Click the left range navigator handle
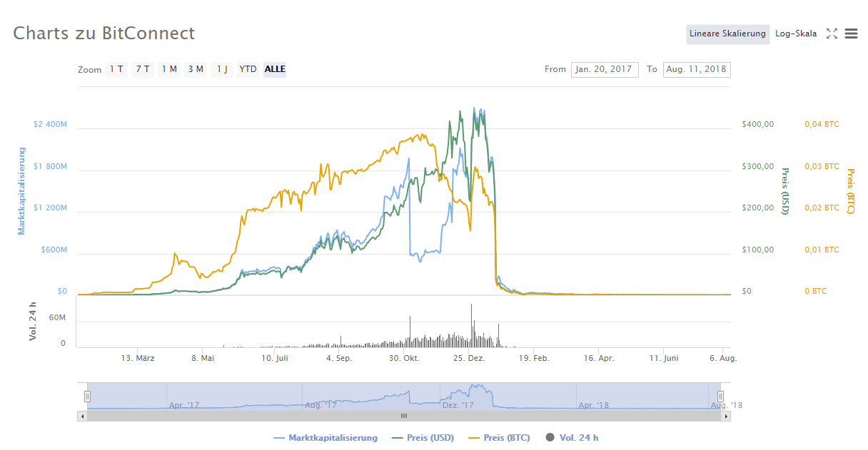The image size is (868, 450). click(x=87, y=395)
